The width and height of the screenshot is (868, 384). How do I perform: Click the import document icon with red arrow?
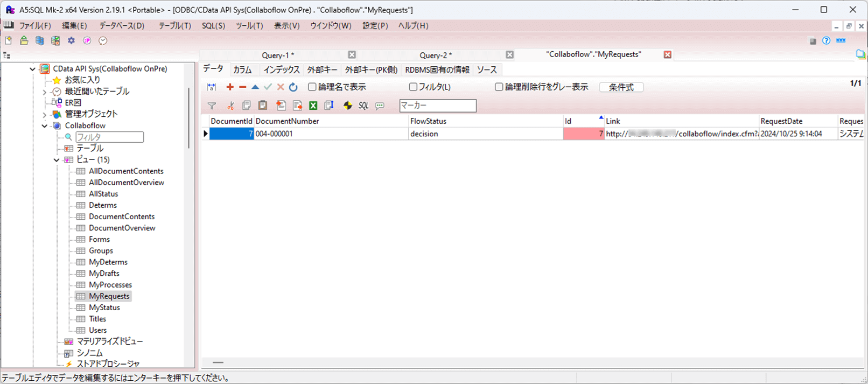click(x=281, y=106)
